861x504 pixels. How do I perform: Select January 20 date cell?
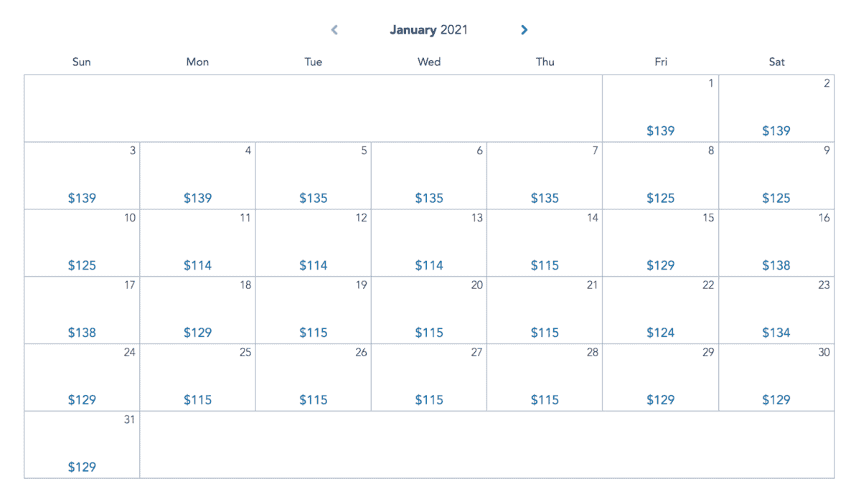429,310
